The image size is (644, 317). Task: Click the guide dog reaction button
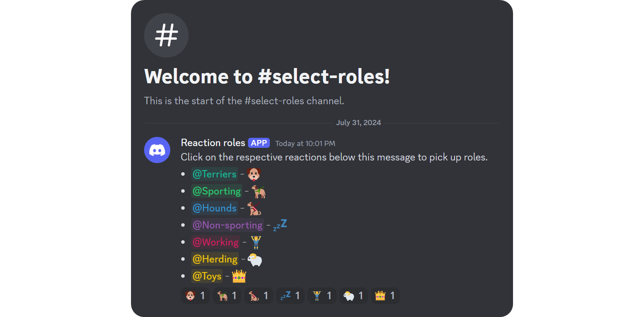point(227,296)
